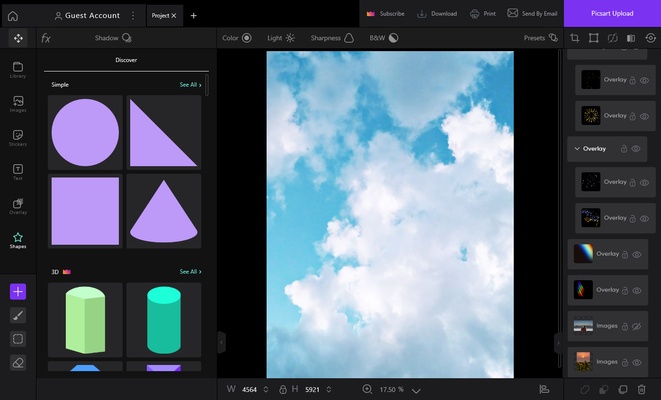This screenshot has width=661, height=400.
Task: Switch to the Discover tab
Action: (126, 60)
